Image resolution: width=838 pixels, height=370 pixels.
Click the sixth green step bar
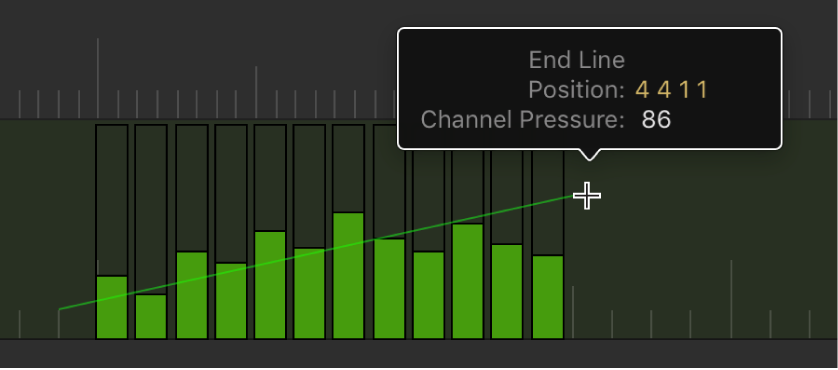point(309,294)
